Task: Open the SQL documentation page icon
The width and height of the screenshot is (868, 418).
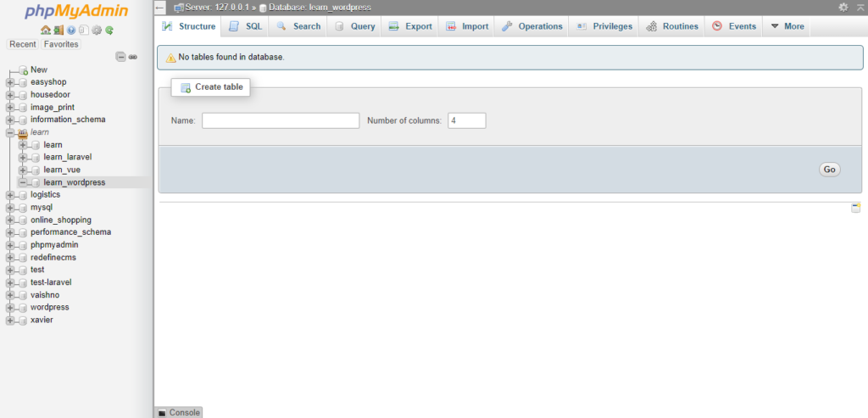Action: [x=83, y=31]
